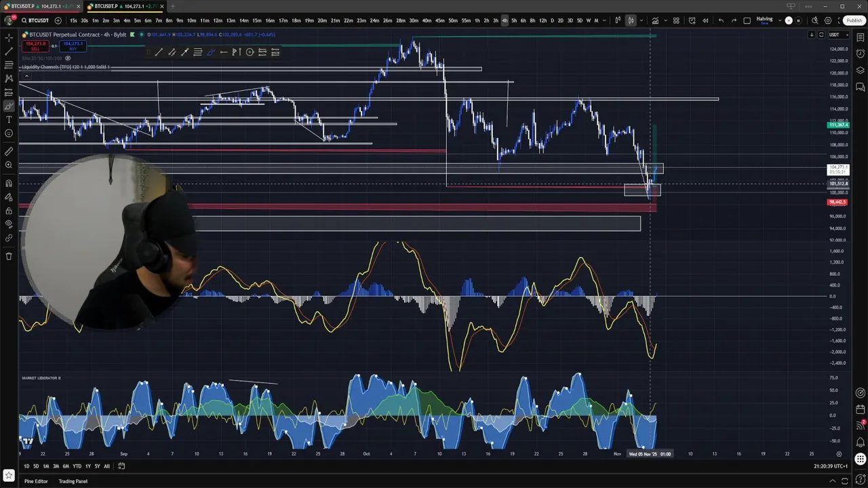868x488 pixels.
Task: Toggle stay in drawing mode
Action: 9,197
